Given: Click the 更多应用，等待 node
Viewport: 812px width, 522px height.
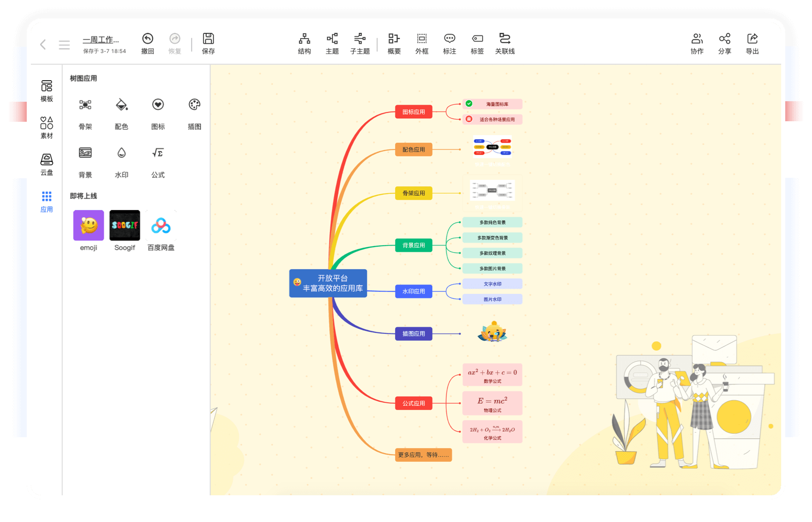Looking at the screenshot, I should point(423,455).
